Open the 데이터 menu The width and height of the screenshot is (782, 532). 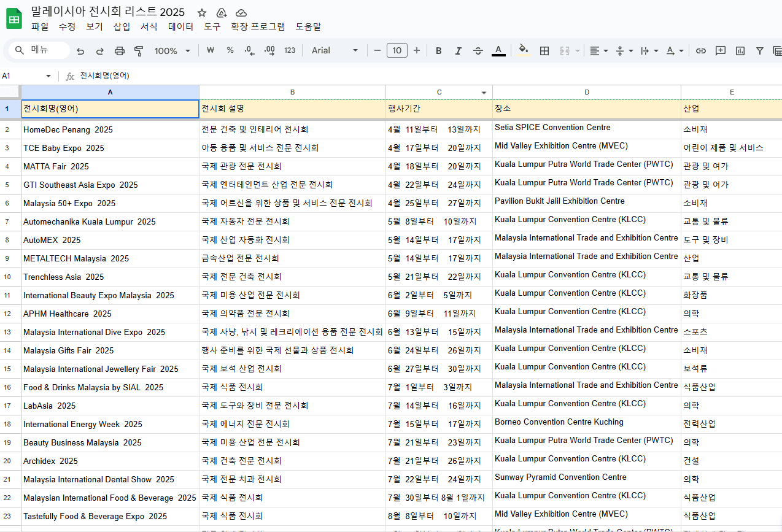coord(181,27)
